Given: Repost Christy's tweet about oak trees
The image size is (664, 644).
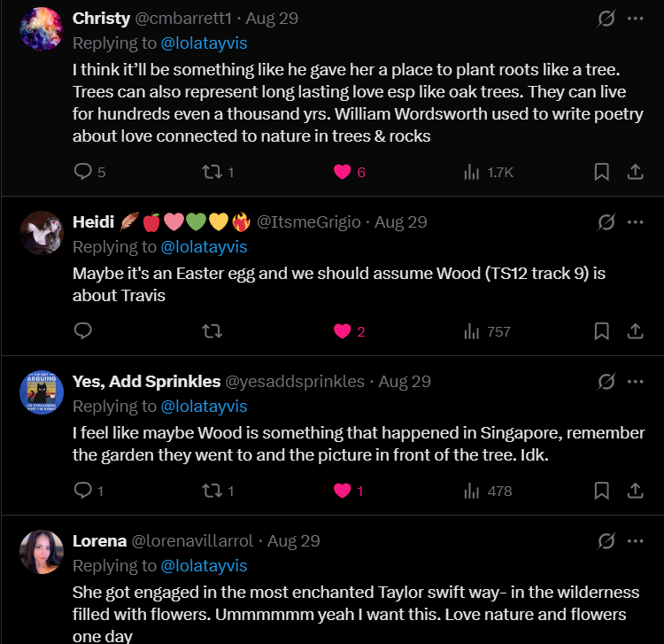Looking at the screenshot, I should pyautogui.click(x=212, y=172).
